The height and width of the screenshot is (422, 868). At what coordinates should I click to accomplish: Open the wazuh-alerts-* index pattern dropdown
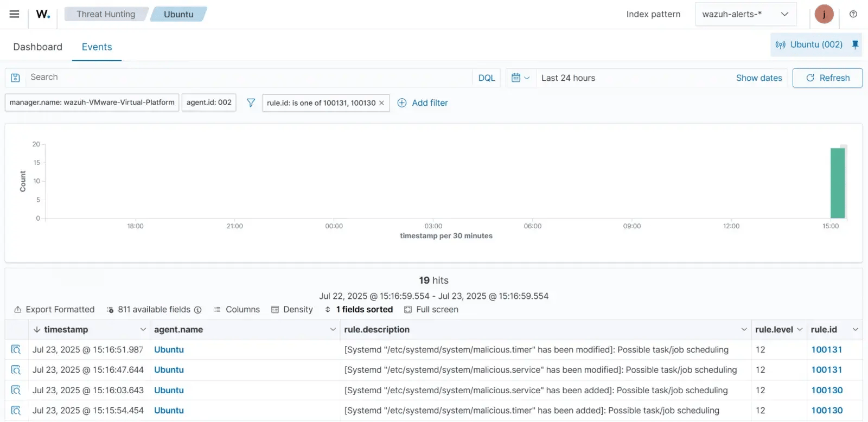[x=745, y=14]
